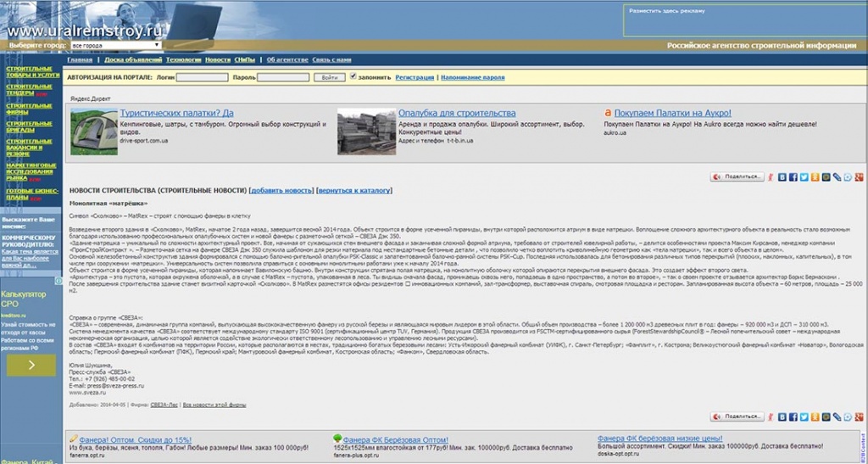Click the 'добавить новость' link

click(281, 191)
